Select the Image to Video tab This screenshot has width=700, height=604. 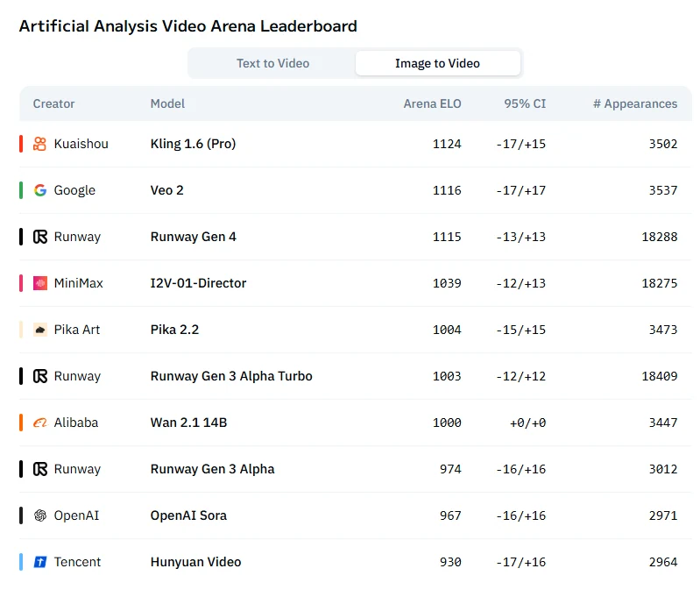point(437,63)
